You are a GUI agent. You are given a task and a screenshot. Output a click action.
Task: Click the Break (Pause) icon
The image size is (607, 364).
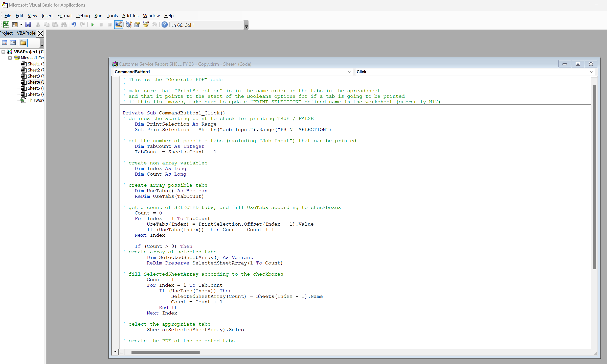[x=101, y=25]
